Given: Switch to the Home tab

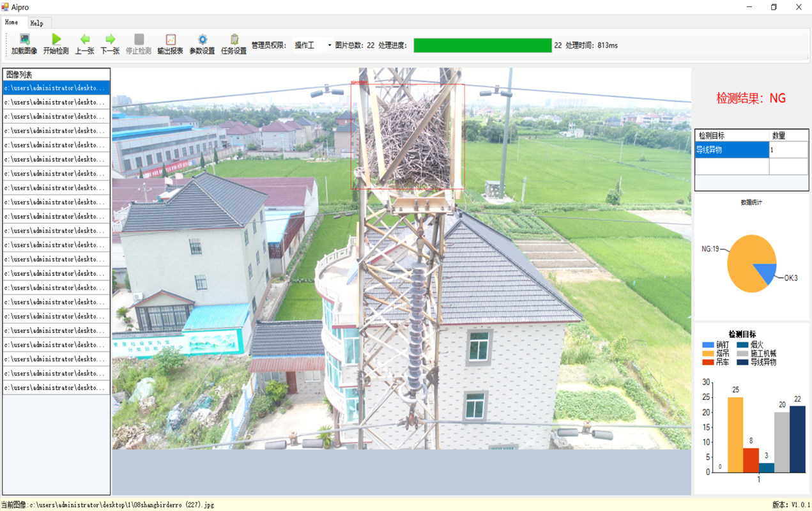Looking at the screenshot, I should click(x=11, y=22).
